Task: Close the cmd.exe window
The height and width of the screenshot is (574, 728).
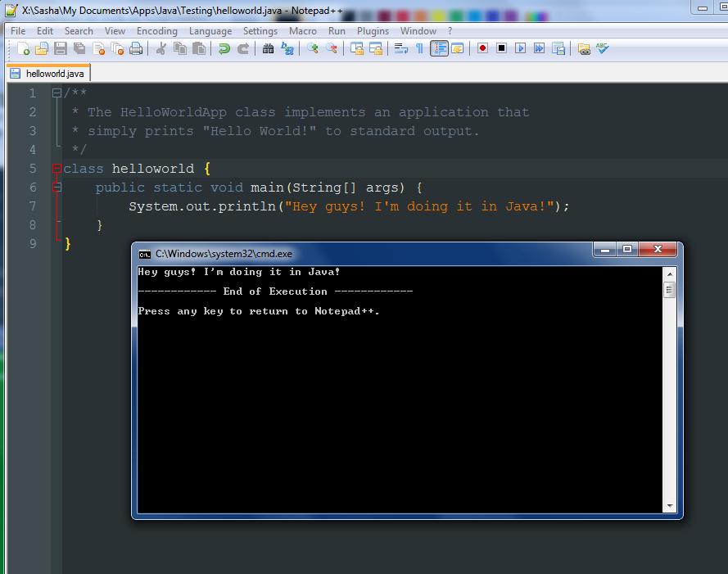Action: 658,250
